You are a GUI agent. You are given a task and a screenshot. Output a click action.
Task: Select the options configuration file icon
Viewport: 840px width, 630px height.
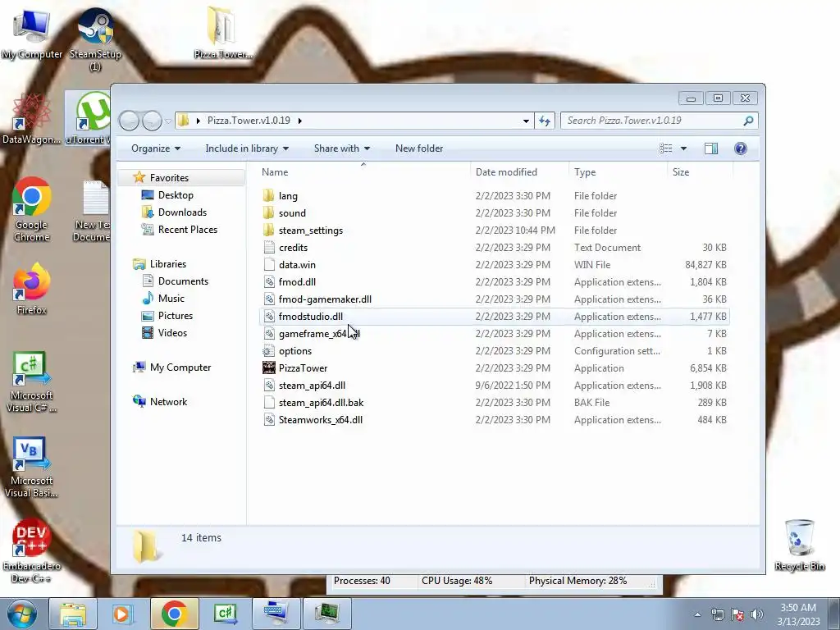point(269,350)
